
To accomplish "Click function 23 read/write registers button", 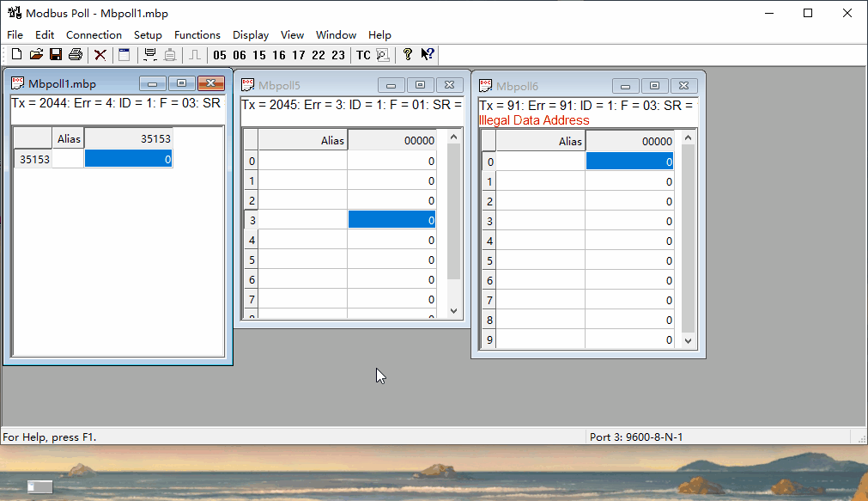I will click(338, 55).
